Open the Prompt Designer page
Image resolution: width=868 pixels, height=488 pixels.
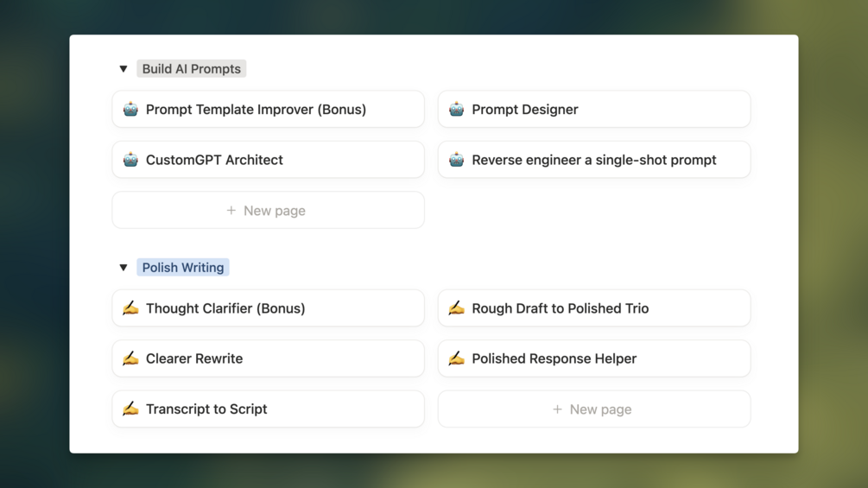coord(525,110)
